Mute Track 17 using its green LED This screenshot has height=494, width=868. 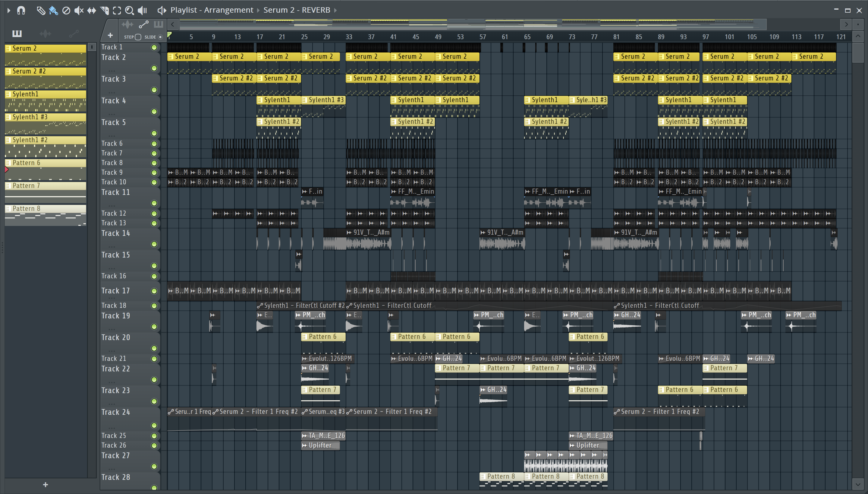click(x=154, y=291)
